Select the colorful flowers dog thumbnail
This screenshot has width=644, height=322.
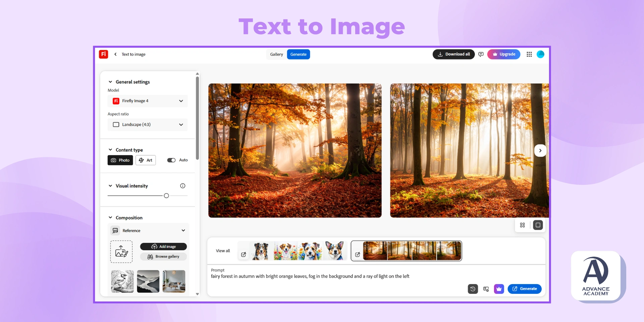[286, 251]
